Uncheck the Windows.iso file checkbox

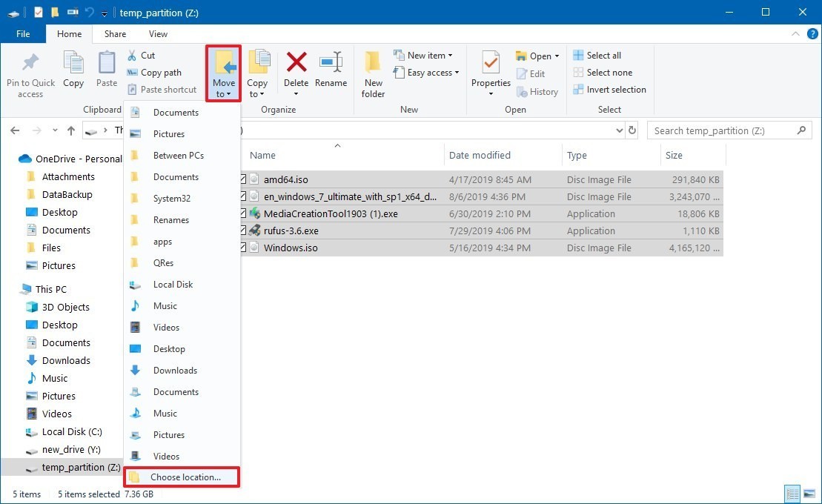coord(243,248)
